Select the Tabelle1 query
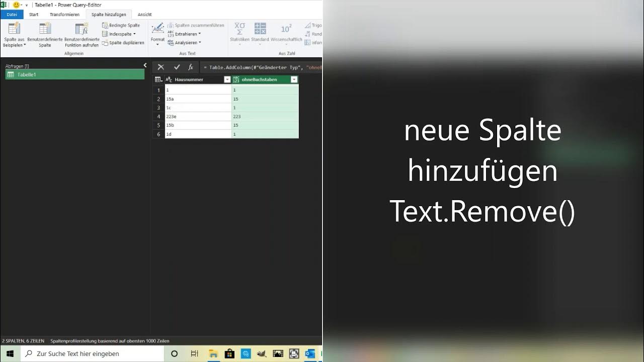This screenshot has height=362, width=644. (x=74, y=74)
